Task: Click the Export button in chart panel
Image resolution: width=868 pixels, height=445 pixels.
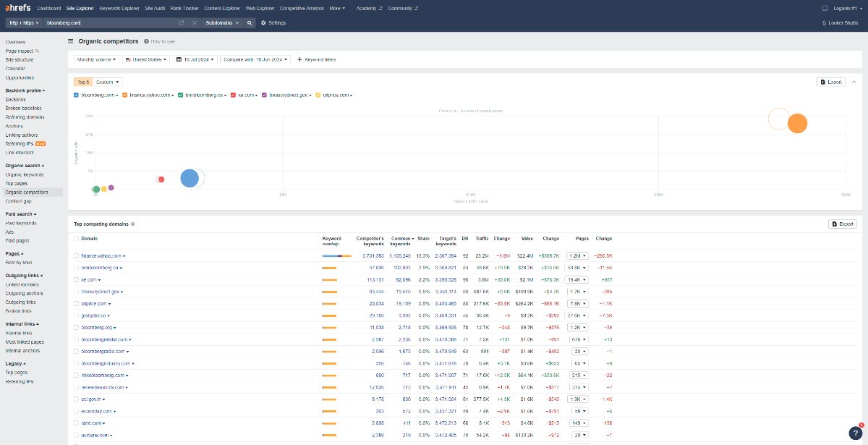Action: [831, 82]
